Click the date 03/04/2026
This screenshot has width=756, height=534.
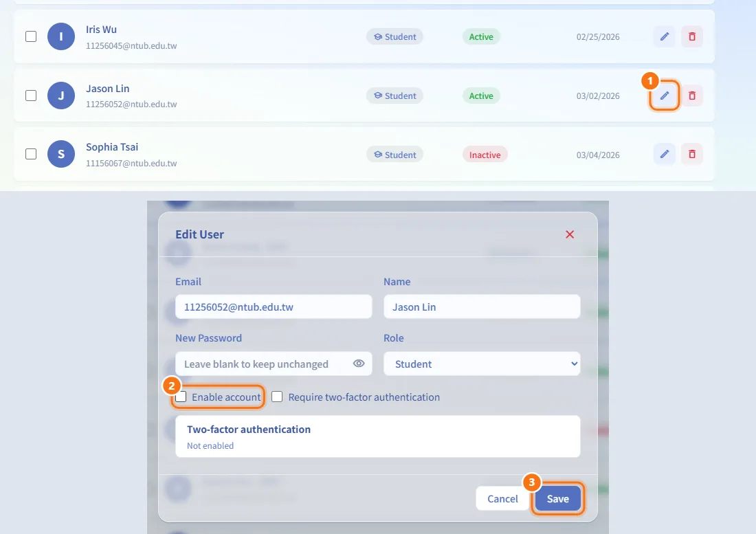(x=598, y=155)
